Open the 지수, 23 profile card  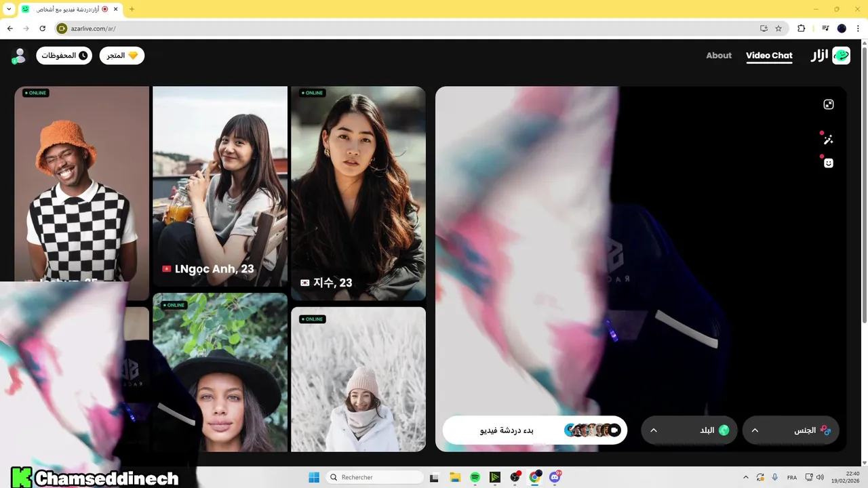[x=358, y=193]
